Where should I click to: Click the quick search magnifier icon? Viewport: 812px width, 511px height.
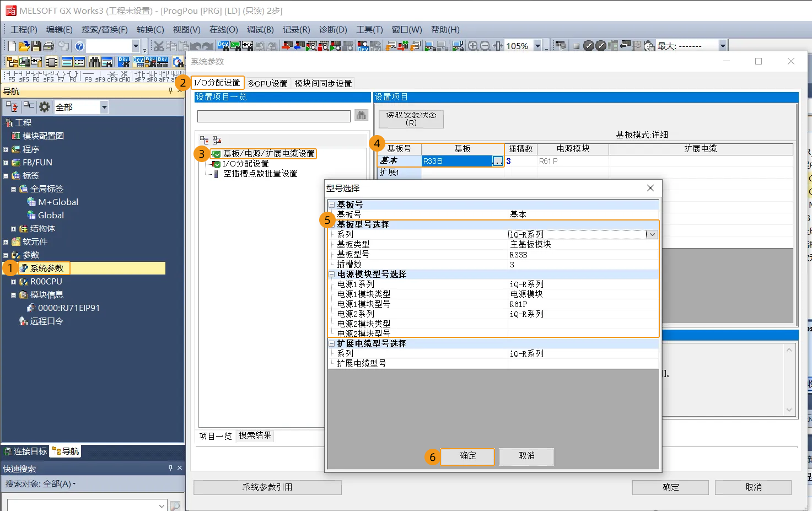click(x=175, y=505)
